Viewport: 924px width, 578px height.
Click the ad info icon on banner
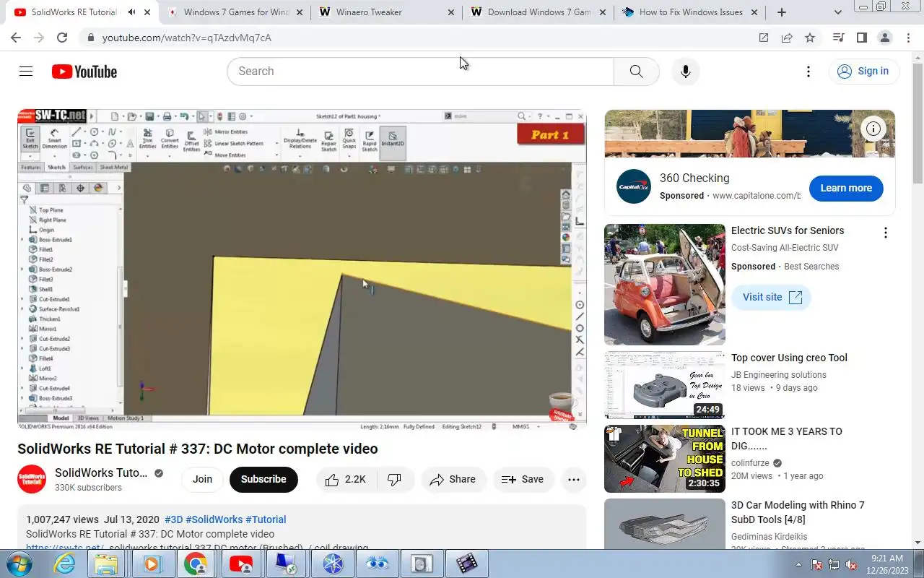(873, 129)
